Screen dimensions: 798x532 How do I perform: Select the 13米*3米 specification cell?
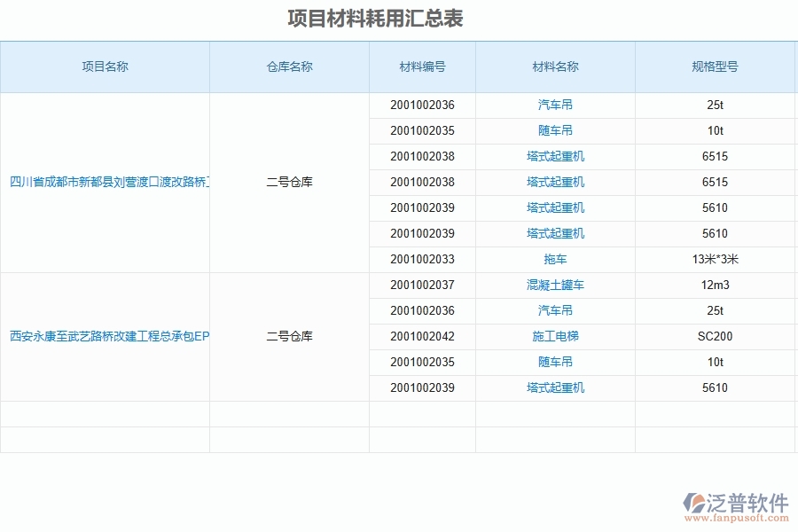tap(716, 259)
